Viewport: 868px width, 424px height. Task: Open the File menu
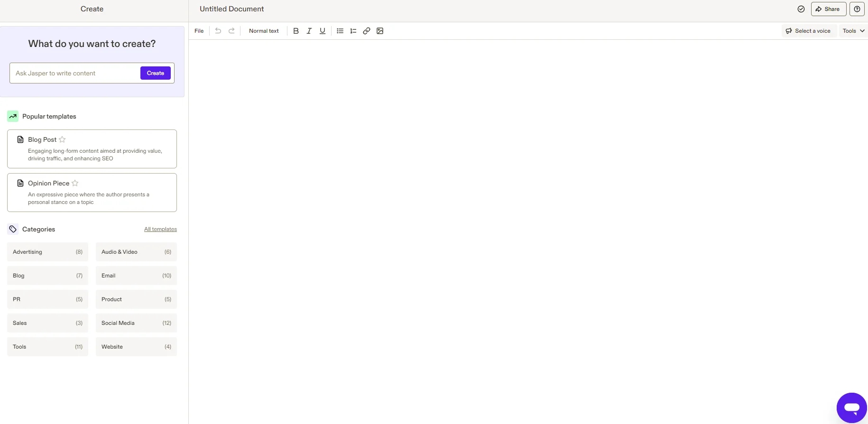coord(199,31)
